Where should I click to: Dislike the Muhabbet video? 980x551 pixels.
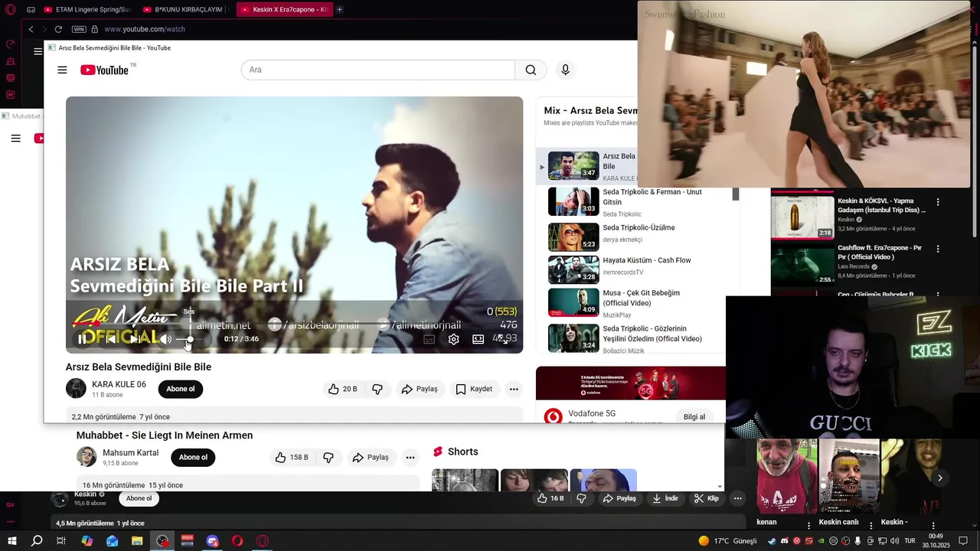click(328, 457)
